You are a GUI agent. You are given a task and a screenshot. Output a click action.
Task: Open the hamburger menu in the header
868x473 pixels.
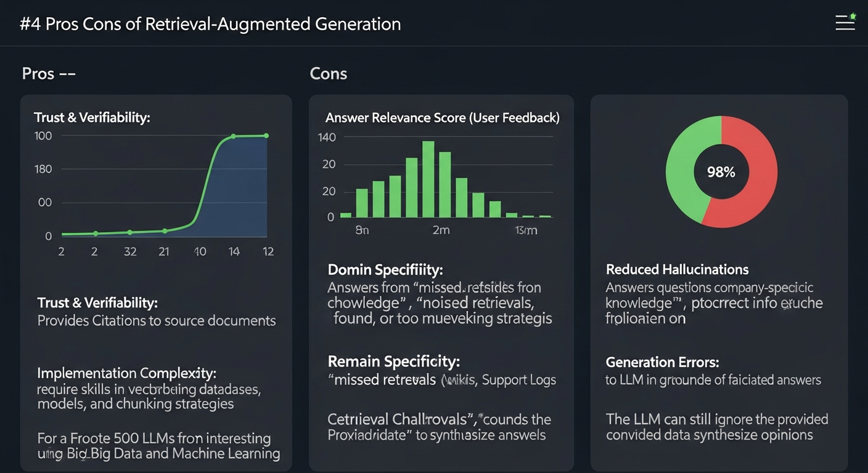tap(845, 23)
